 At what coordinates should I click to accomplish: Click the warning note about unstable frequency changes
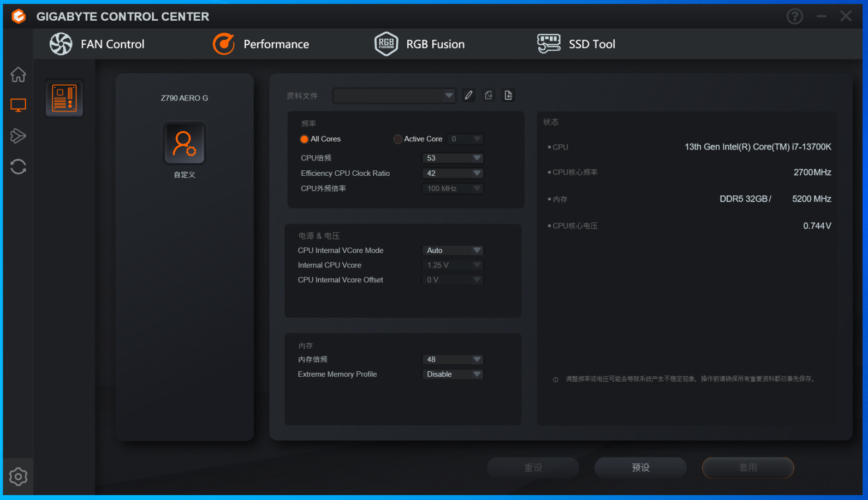click(x=691, y=379)
